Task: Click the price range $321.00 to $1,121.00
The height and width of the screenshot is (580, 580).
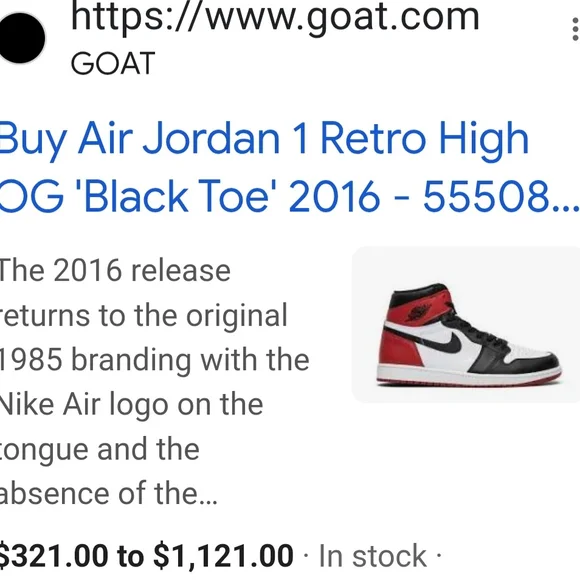Action: click(146, 556)
